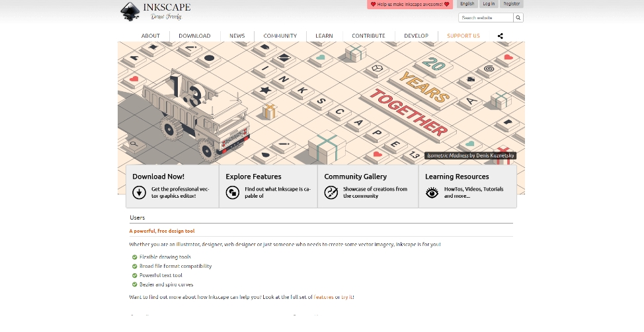Open the DOWNLOAD menu
Viewport: 644px width, 332px height.
pyautogui.click(x=194, y=36)
